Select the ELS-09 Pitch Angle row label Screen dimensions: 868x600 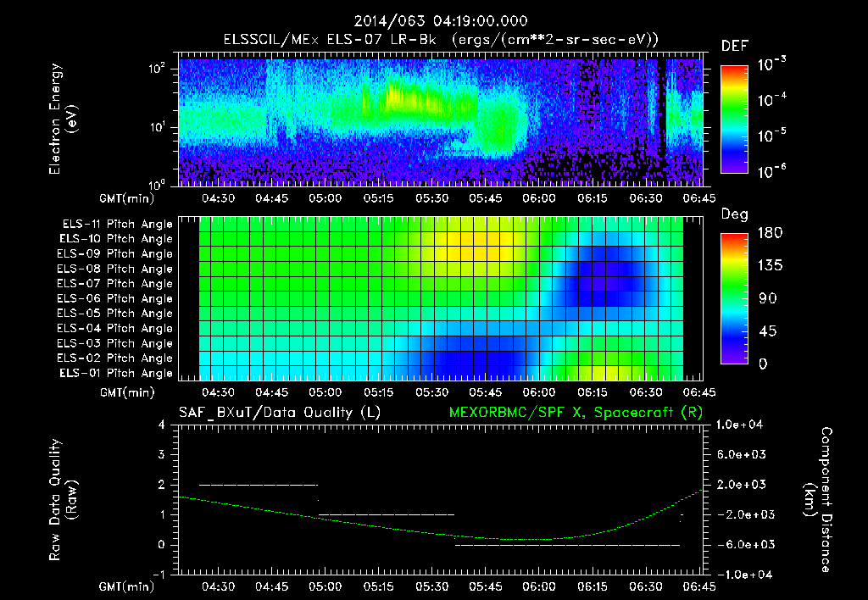(114, 254)
